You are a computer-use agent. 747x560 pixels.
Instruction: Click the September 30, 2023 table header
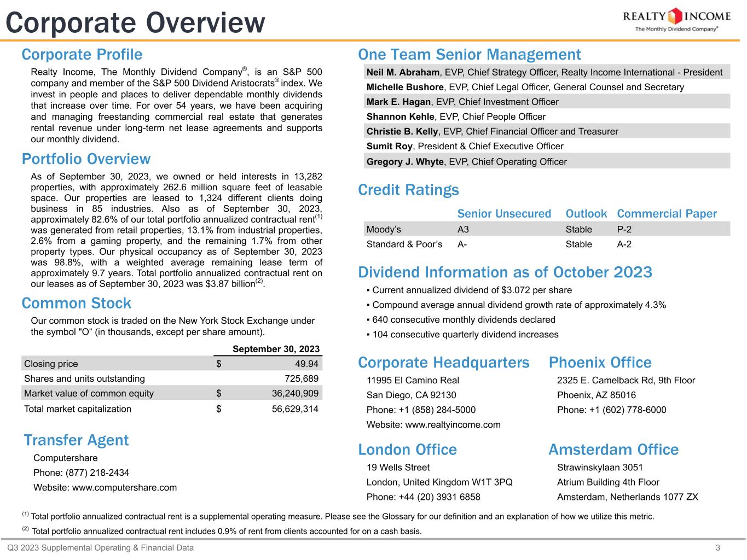pos(276,349)
